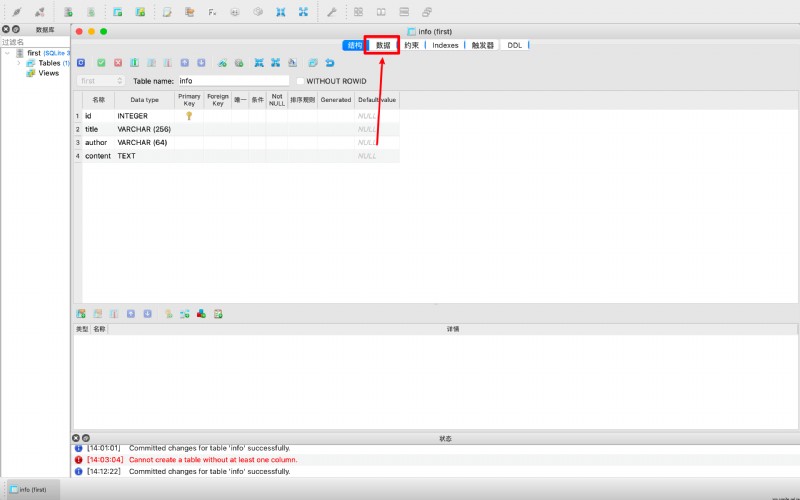Rollback structure changes with red X icon
The image size is (800, 500).
[x=118, y=63]
